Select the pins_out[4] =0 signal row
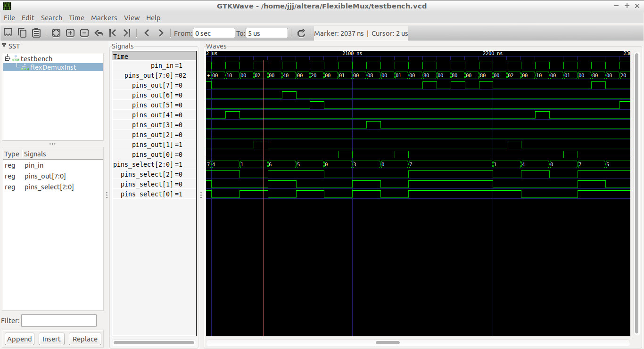644x349 pixels. (154, 115)
